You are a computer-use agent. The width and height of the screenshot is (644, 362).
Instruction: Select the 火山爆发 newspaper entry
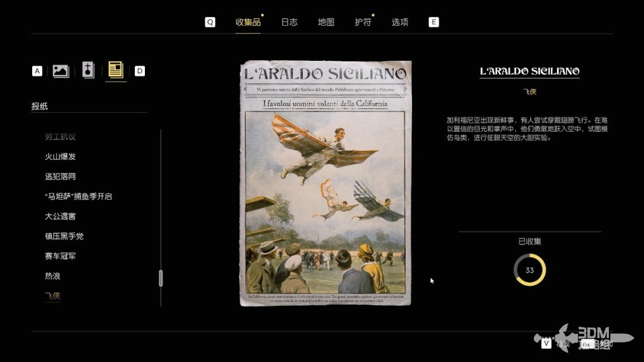[x=60, y=157]
